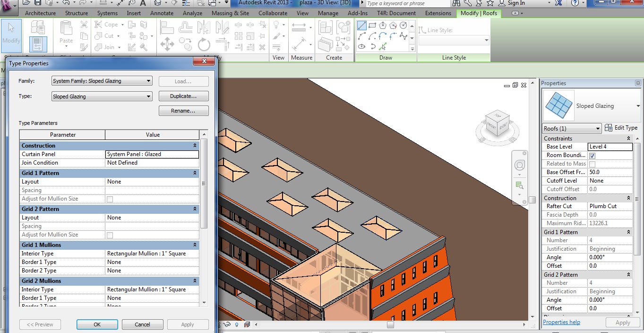This screenshot has height=333, width=644.
Task: Click the Base Level value field
Action: (610, 147)
